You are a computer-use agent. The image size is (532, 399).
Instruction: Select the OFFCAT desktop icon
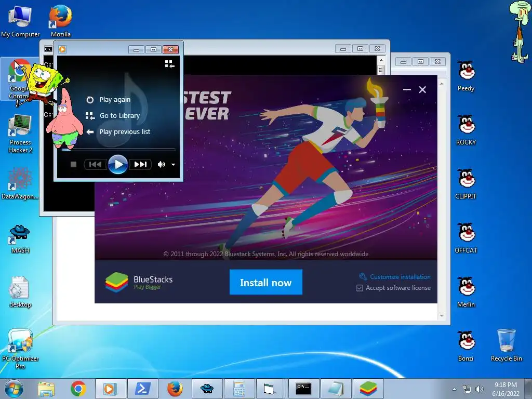(x=466, y=238)
